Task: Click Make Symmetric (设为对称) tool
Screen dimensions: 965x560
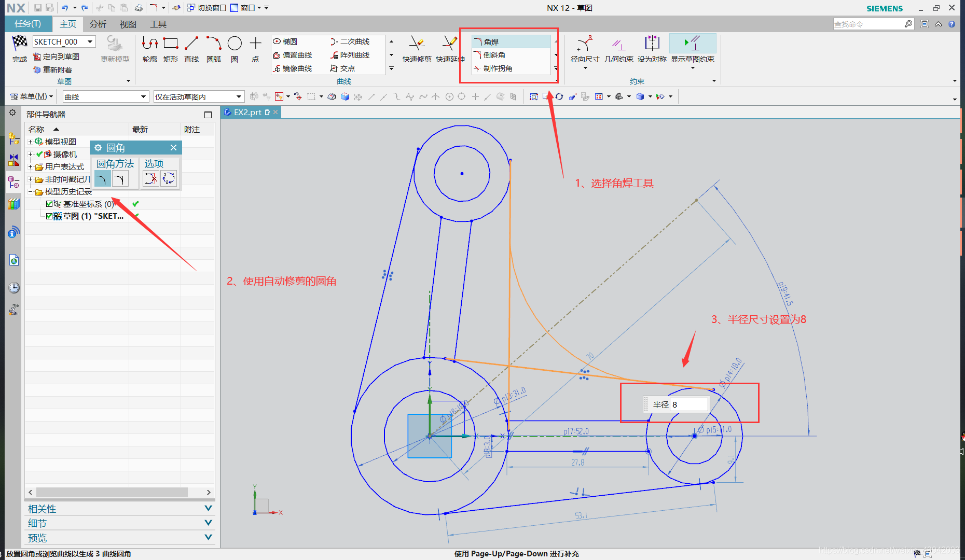Action: coord(652,49)
